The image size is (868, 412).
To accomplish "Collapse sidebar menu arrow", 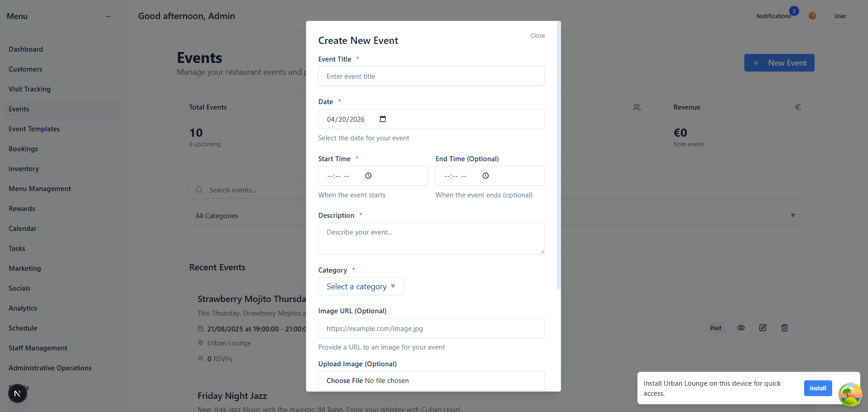I will (x=109, y=16).
